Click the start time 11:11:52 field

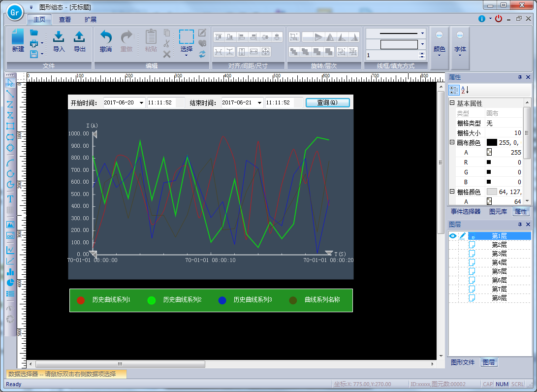166,102
